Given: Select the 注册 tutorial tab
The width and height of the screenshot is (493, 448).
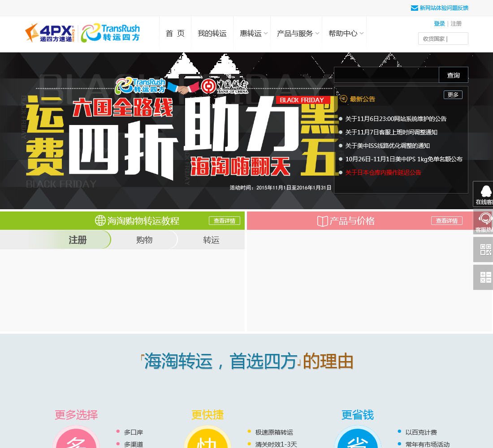Looking at the screenshot, I should coord(78,240).
